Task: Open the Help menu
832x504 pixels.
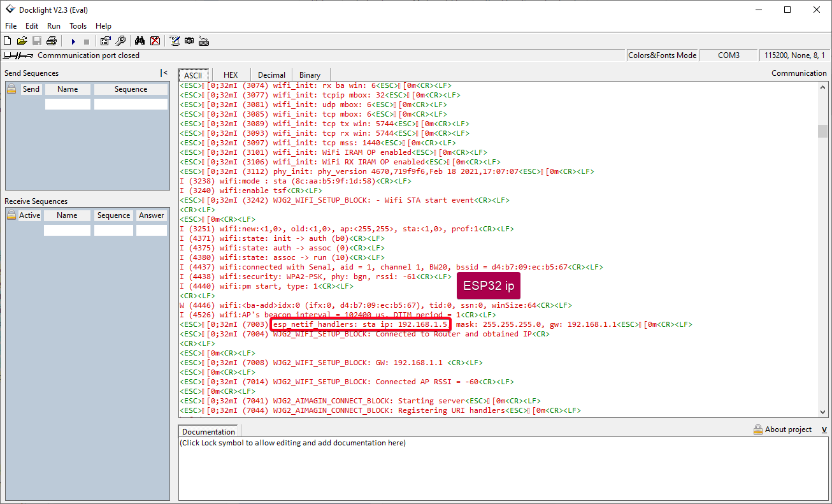Action: click(103, 26)
